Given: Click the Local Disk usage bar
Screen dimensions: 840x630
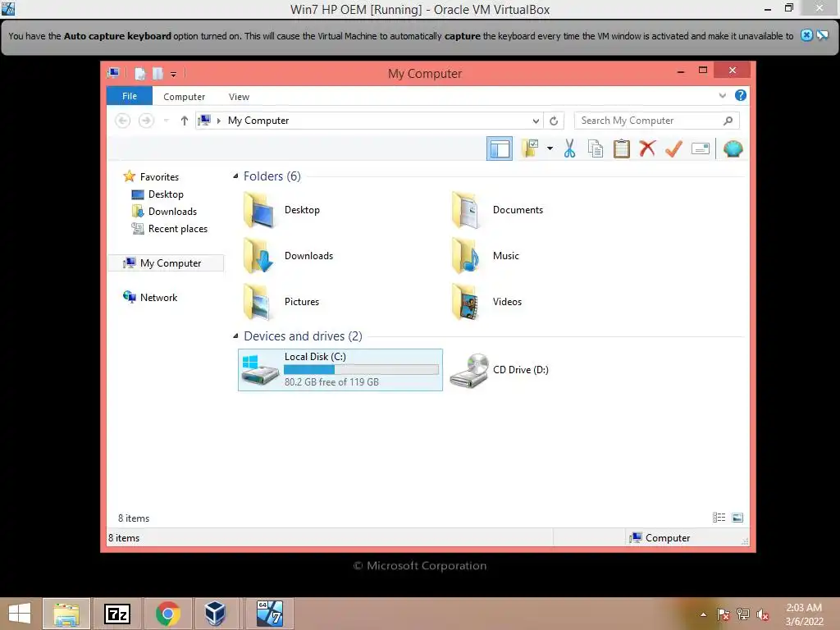Looking at the screenshot, I should coord(361,370).
